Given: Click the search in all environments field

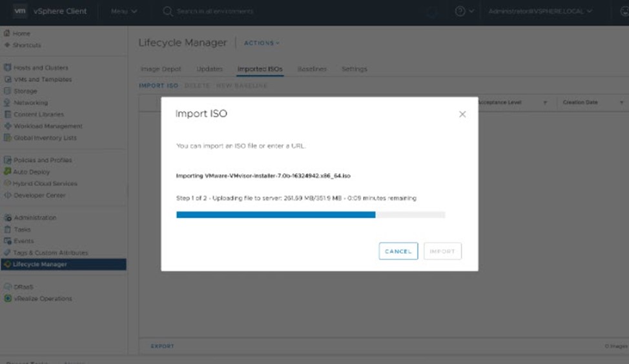Looking at the screenshot, I should click(x=216, y=11).
